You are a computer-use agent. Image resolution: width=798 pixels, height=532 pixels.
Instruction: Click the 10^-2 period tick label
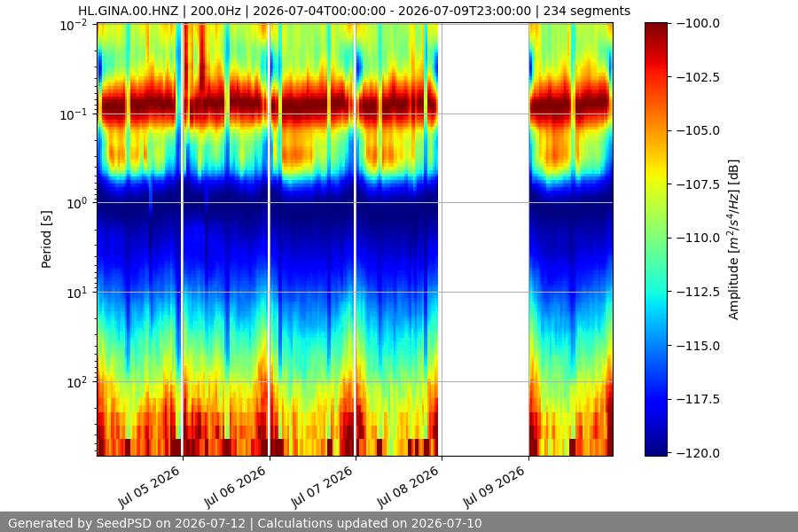(x=73, y=25)
